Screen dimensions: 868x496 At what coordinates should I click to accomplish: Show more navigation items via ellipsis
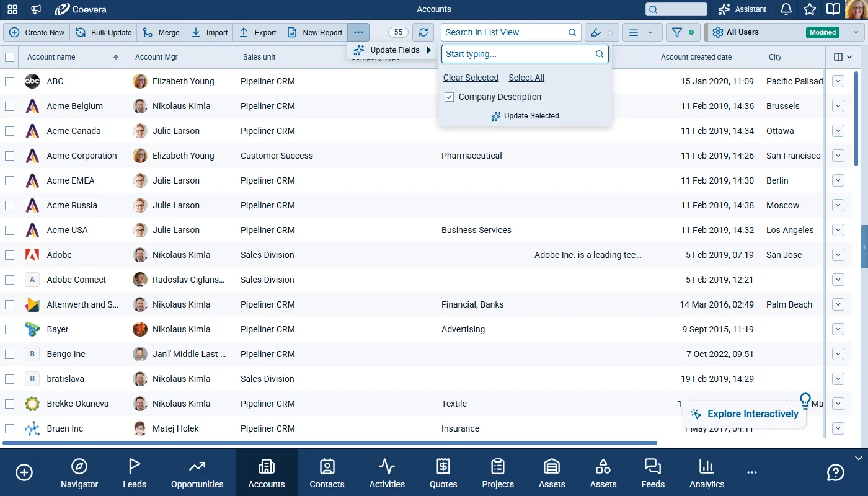click(752, 472)
